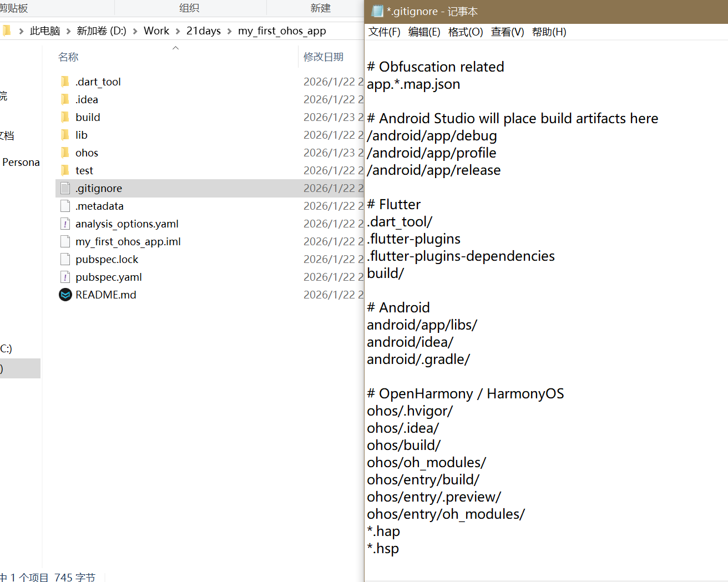Click the '# OpenHarmony / HarmonyOS' comment line

[x=466, y=393]
